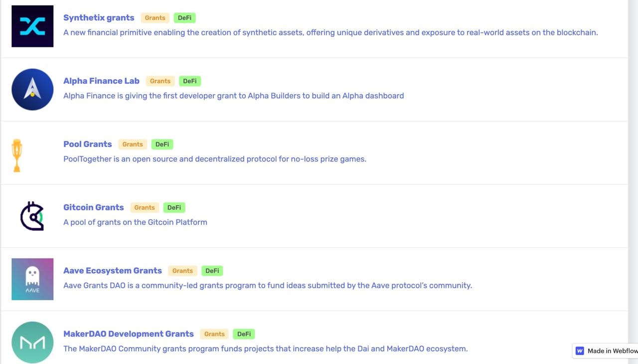The image size is (638, 364).
Task: Click Grants tag on Synthetix grants row
Action: point(155,18)
